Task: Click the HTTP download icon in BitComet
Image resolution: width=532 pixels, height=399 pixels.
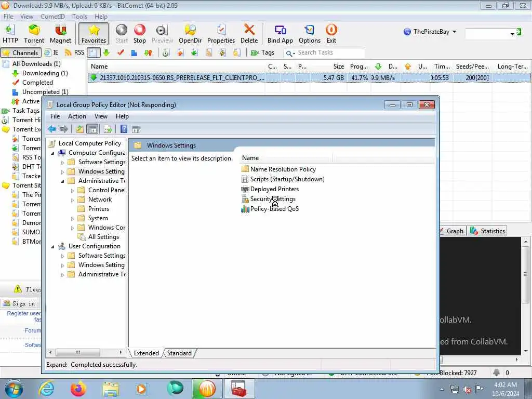Action: tap(10, 34)
